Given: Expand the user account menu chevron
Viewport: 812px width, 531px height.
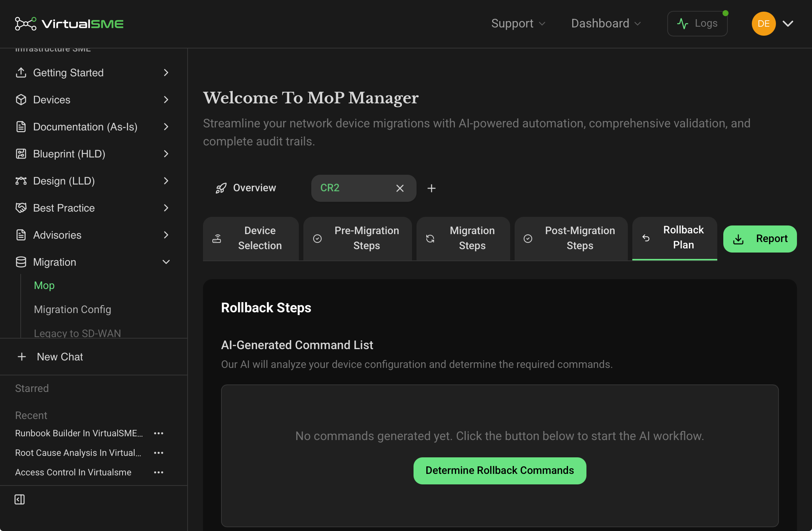Looking at the screenshot, I should (x=788, y=24).
